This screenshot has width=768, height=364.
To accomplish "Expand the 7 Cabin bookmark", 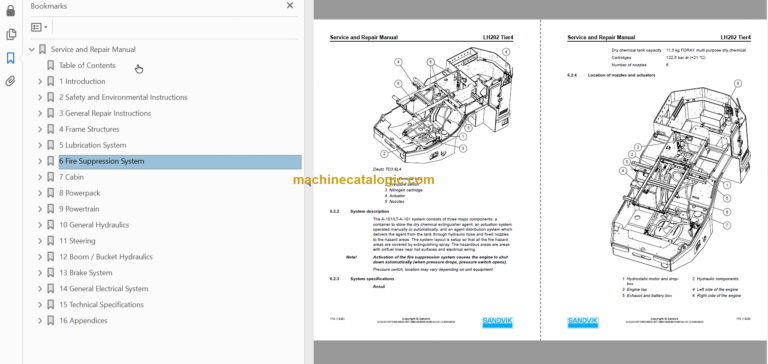I will pos(40,177).
